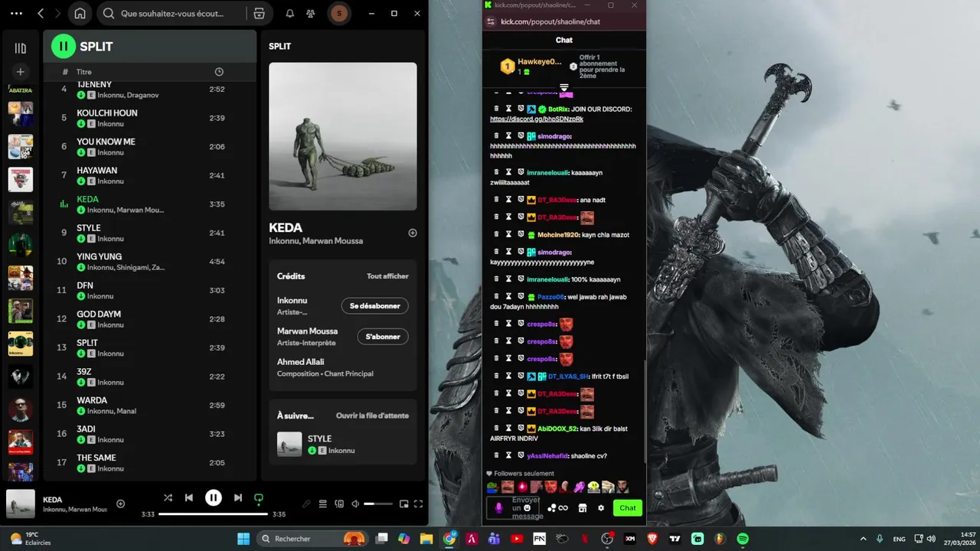Viewport: 980px width, 551px height.
Task: Open Friend Activity icon
Action: click(310, 13)
